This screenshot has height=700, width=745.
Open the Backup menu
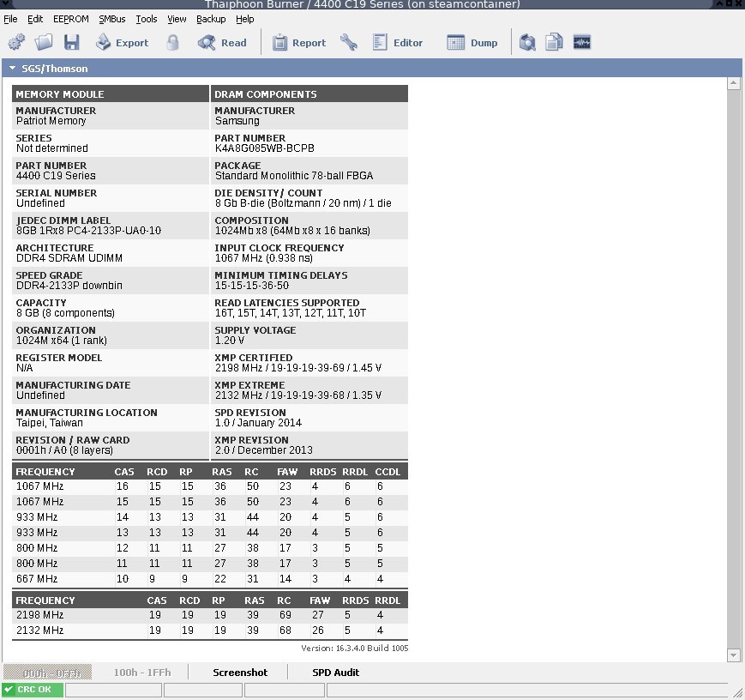(211, 19)
